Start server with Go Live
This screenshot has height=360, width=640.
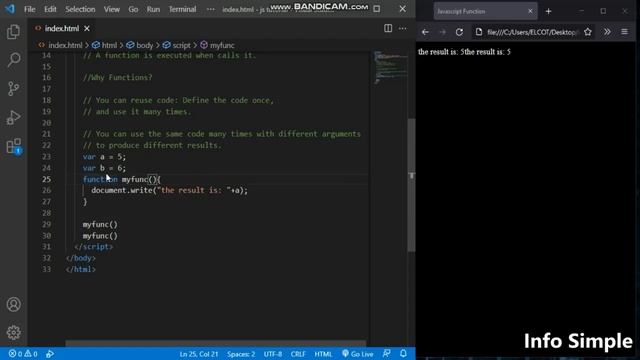click(358, 354)
